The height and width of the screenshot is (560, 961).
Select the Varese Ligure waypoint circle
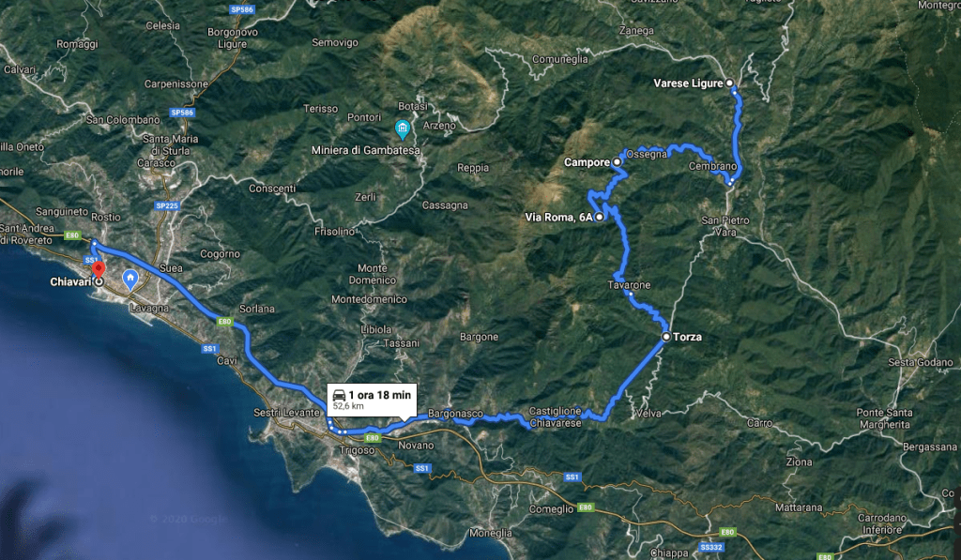729,83
